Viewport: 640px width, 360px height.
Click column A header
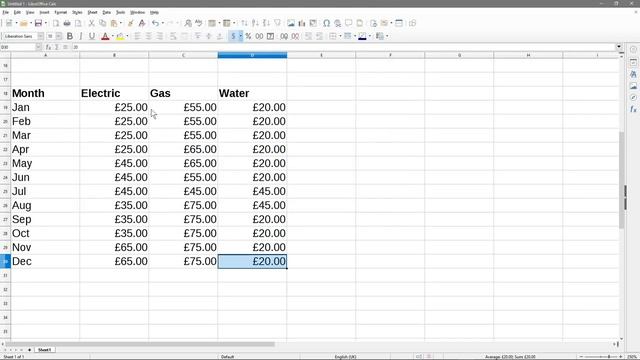pyautogui.click(x=45, y=55)
